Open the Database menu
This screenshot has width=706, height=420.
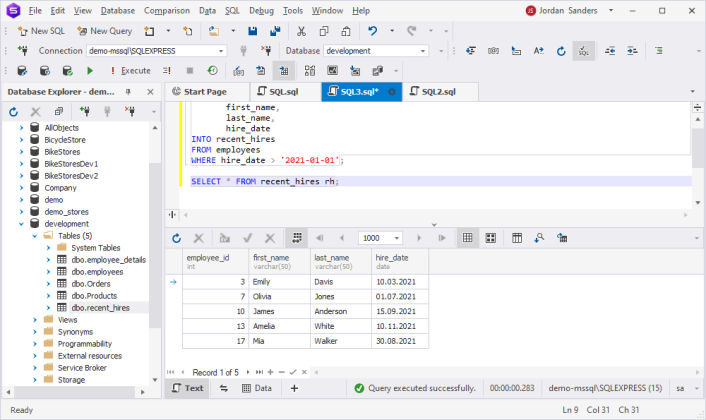pyautogui.click(x=118, y=10)
